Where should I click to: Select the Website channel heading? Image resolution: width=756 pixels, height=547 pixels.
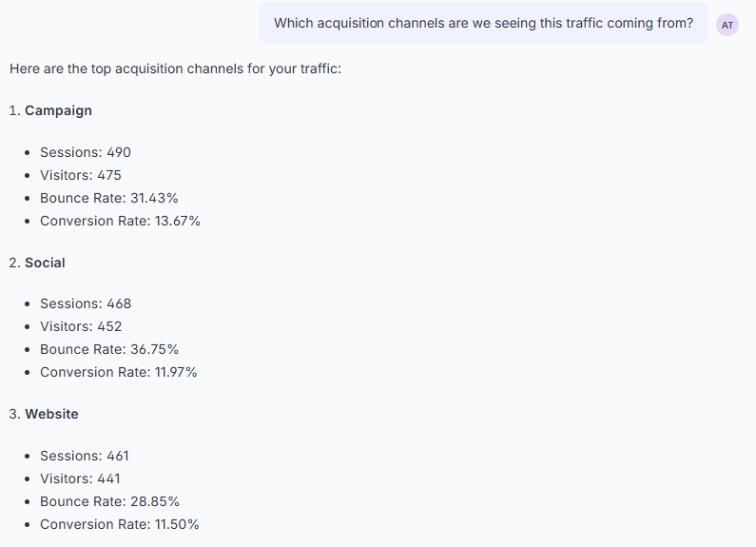tap(51, 414)
